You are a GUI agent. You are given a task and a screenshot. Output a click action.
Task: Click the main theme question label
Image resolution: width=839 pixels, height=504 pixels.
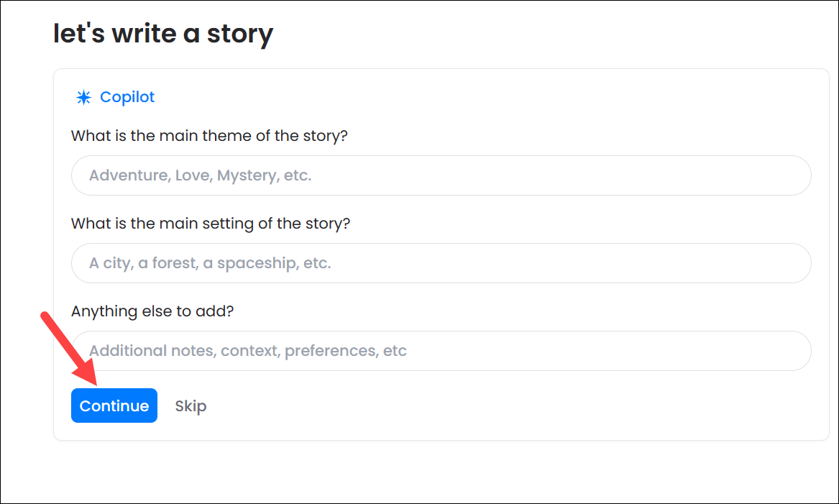point(209,136)
